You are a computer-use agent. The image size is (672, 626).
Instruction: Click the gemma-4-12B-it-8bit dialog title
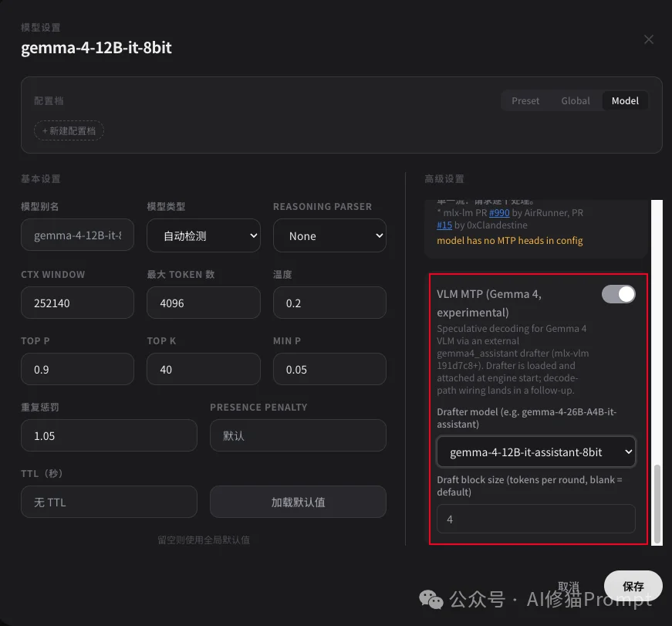[96, 48]
